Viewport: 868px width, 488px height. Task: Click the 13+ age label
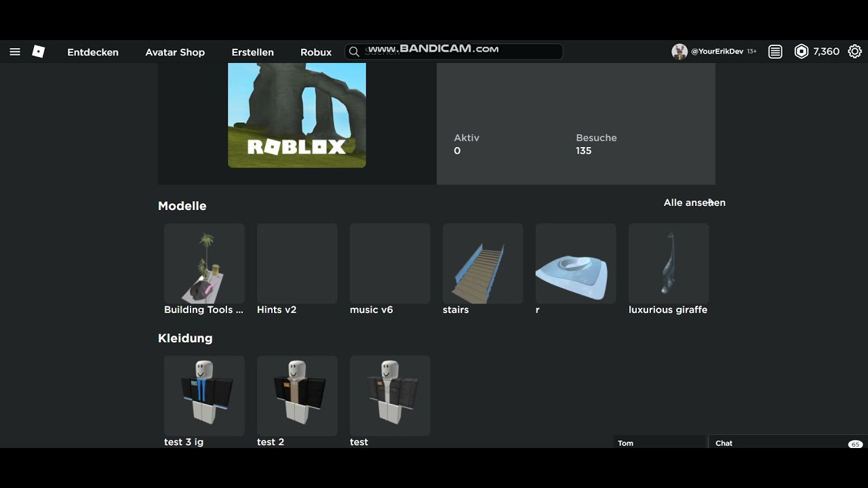pos(751,52)
